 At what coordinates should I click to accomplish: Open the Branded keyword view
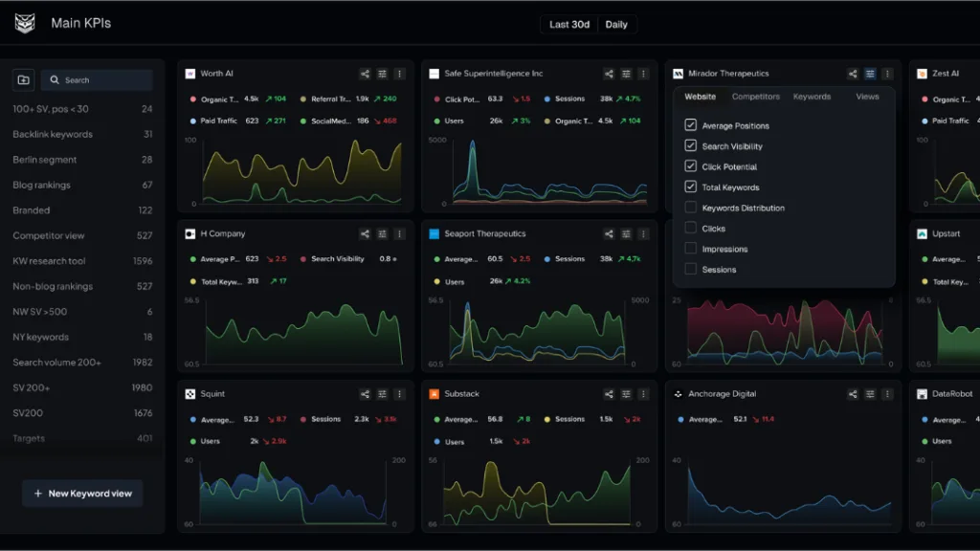(82, 210)
